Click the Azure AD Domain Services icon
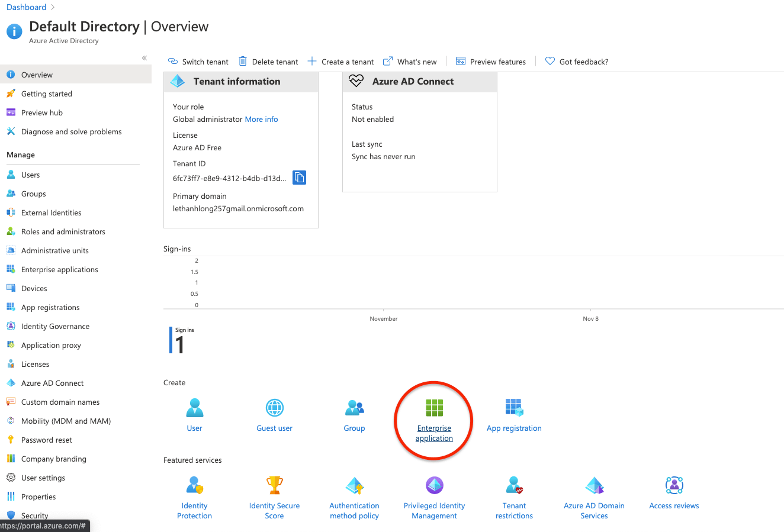 click(595, 485)
